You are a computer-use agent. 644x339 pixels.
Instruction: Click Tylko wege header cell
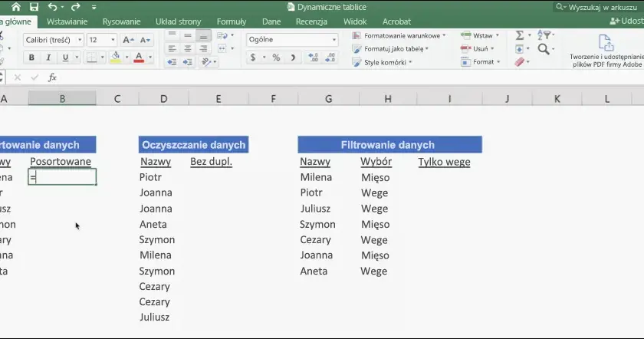click(x=445, y=162)
